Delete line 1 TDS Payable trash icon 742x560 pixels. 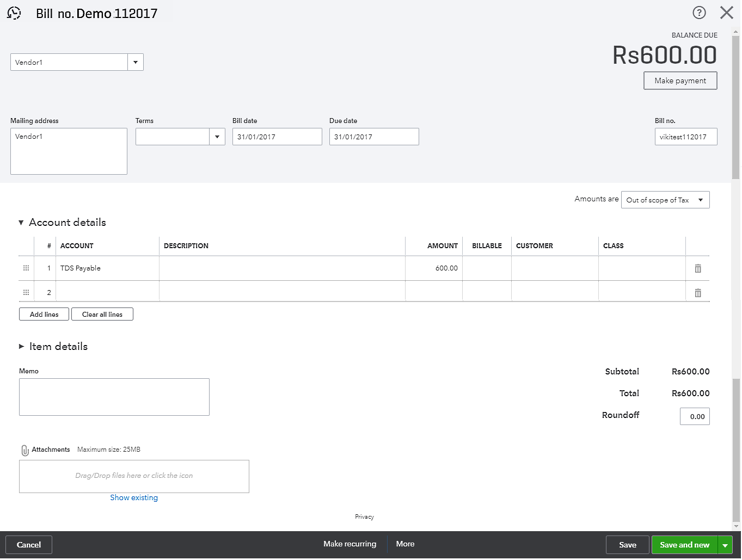click(x=698, y=268)
